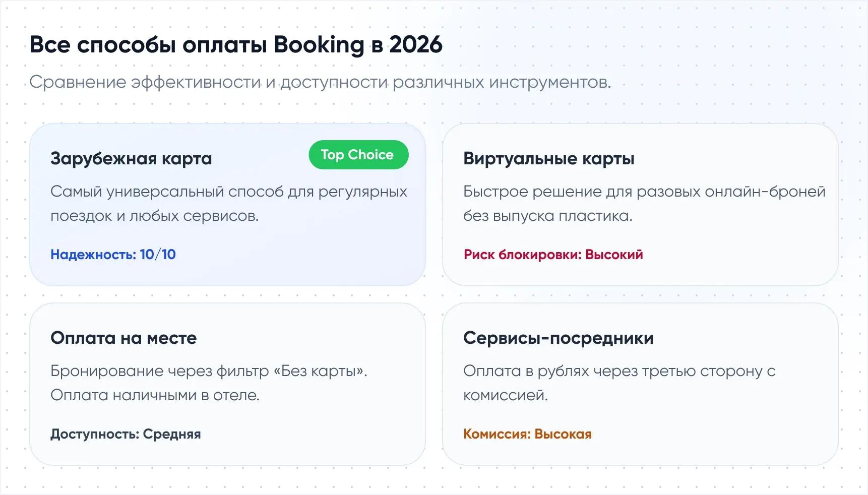
Task: Click the description Самый универсальный способ
Action: click(x=228, y=192)
